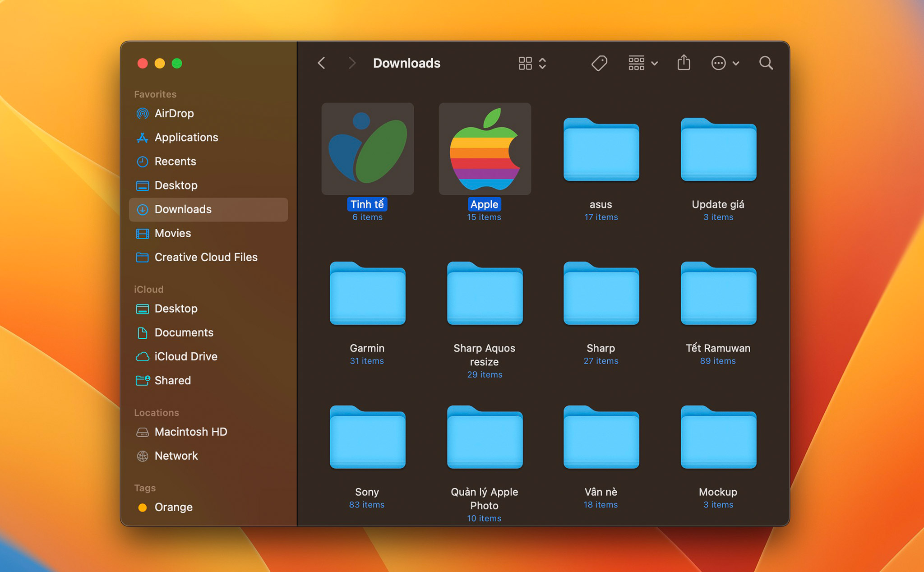Select the Orange tag dot

(x=143, y=507)
